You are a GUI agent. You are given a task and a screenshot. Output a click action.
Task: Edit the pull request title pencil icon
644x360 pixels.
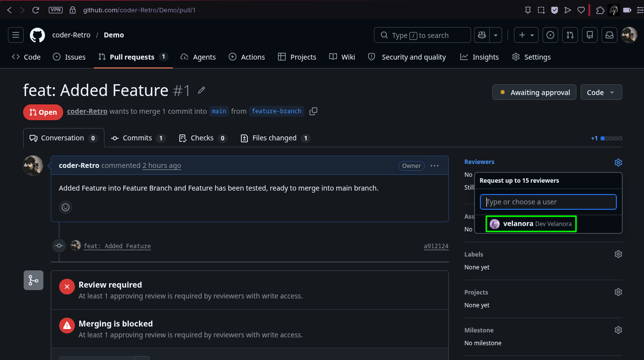coord(202,90)
